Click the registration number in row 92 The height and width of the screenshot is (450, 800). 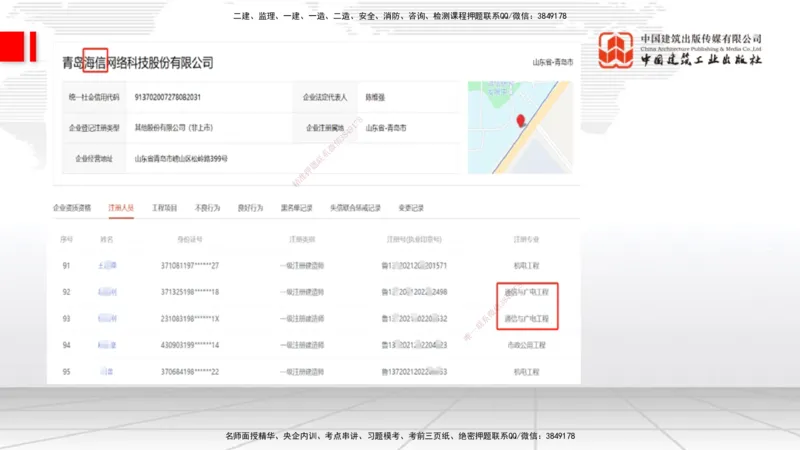(x=414, y=292)
